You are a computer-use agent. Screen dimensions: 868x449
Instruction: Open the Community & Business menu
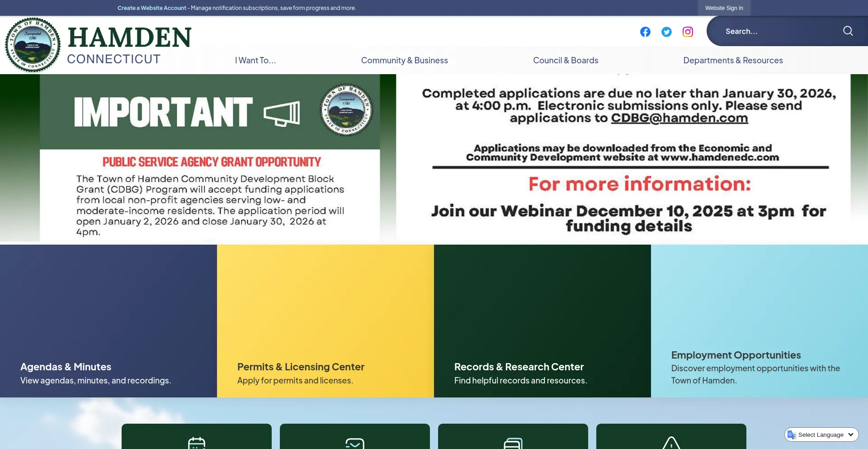tap(405, 60)
